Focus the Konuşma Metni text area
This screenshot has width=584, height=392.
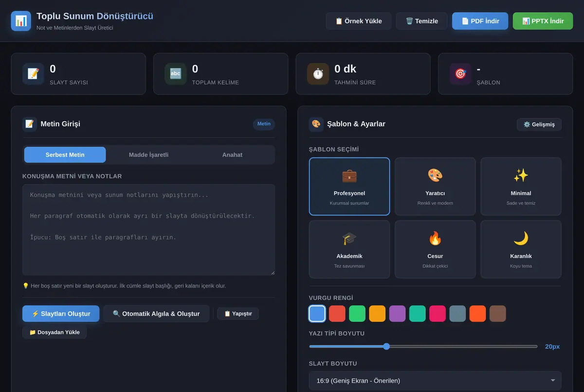click(x=148, y=230)
